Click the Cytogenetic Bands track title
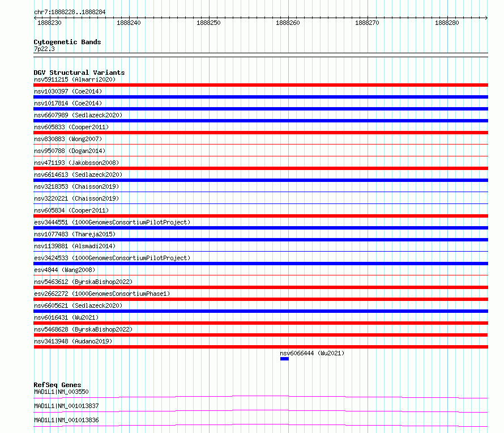This screenshot has height=433, width=504. [67, 42]
